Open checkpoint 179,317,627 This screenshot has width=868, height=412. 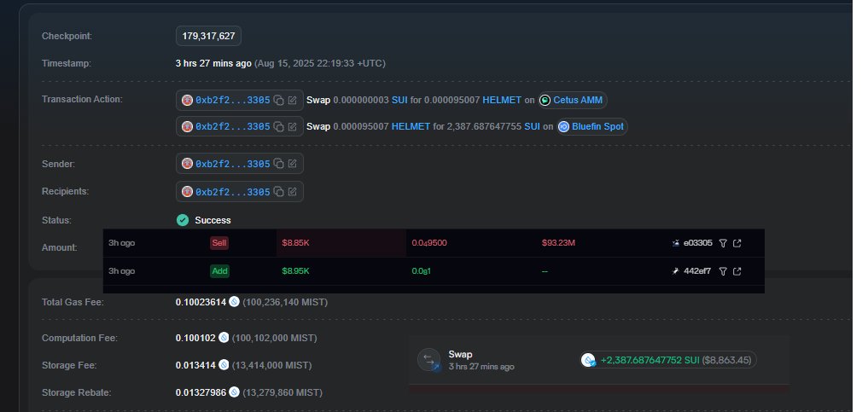pos(209,36)
